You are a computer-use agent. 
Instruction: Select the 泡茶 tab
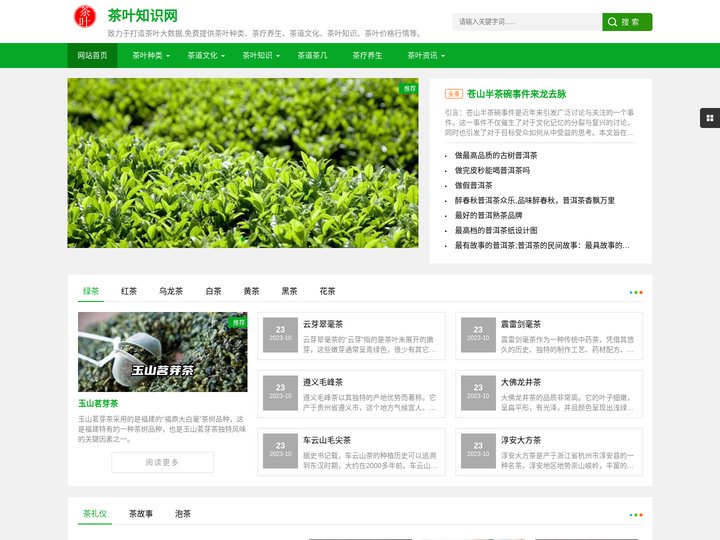coord(183,514)
